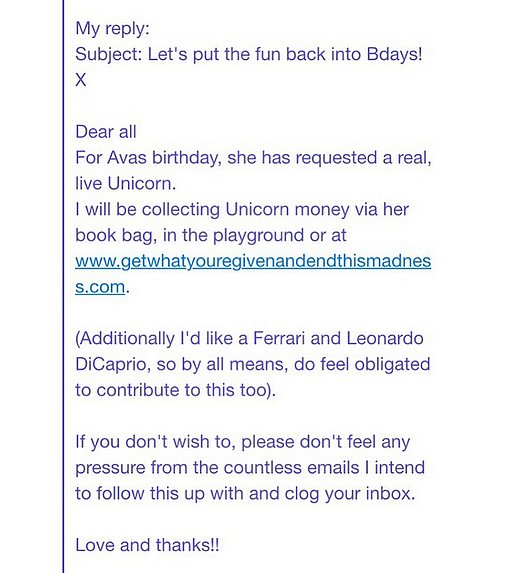Click the words 'live Unicorn.'
The height and width of the screenshot is (573, 525).
(125, 183)
